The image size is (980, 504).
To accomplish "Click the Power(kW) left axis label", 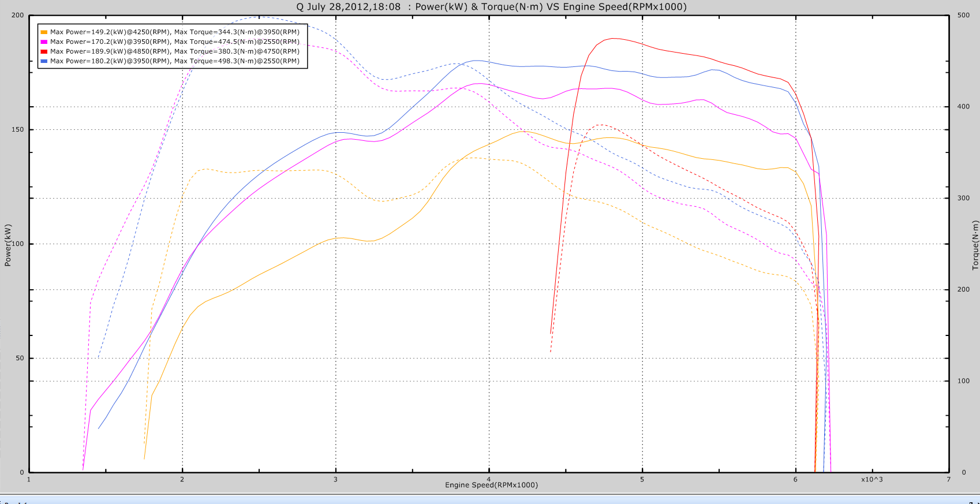I will coord(8,245).
